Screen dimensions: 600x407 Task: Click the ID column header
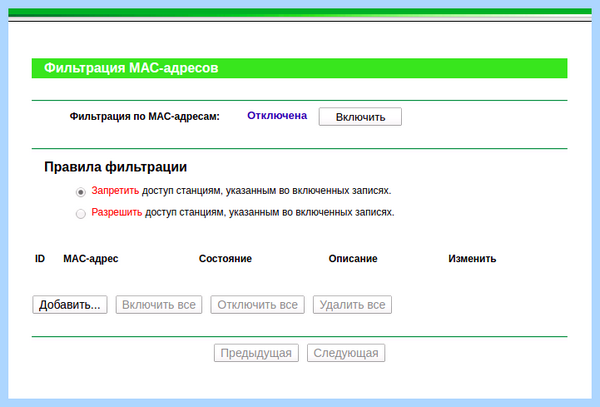[x=40, y=259]
